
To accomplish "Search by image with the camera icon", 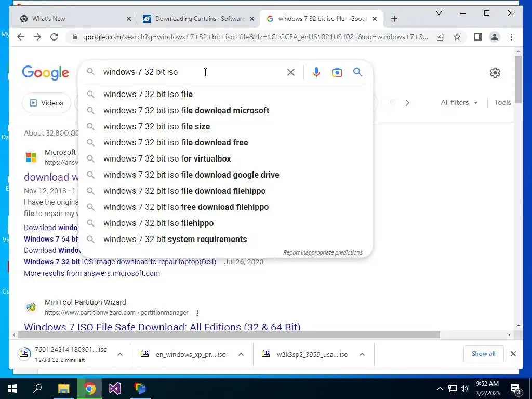I will (x=337, y=72).
